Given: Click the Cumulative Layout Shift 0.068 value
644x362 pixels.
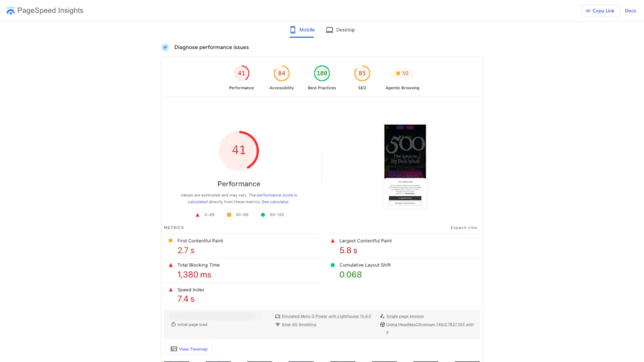Looking at the screenshot, I should [x=351, y=275].
